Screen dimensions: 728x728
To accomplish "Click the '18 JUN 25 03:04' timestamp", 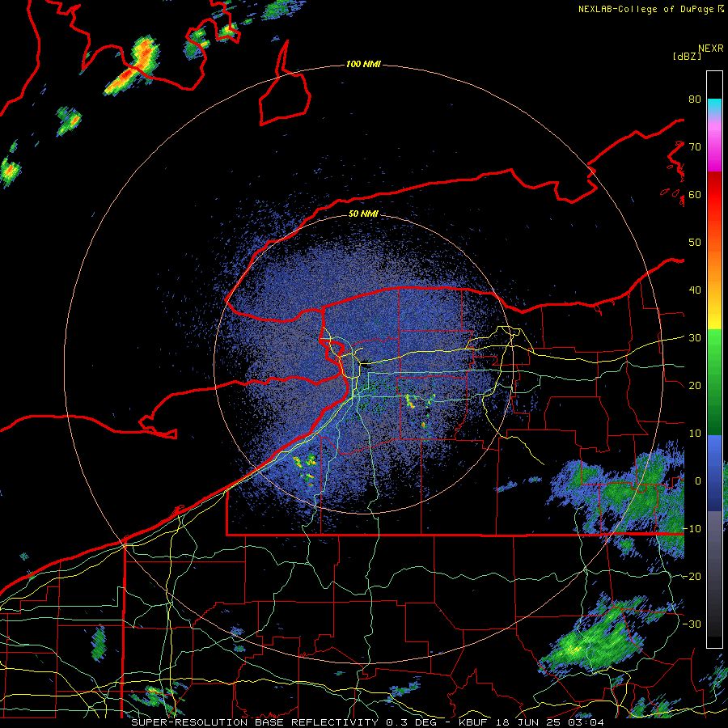I will (x=549, y=722).
